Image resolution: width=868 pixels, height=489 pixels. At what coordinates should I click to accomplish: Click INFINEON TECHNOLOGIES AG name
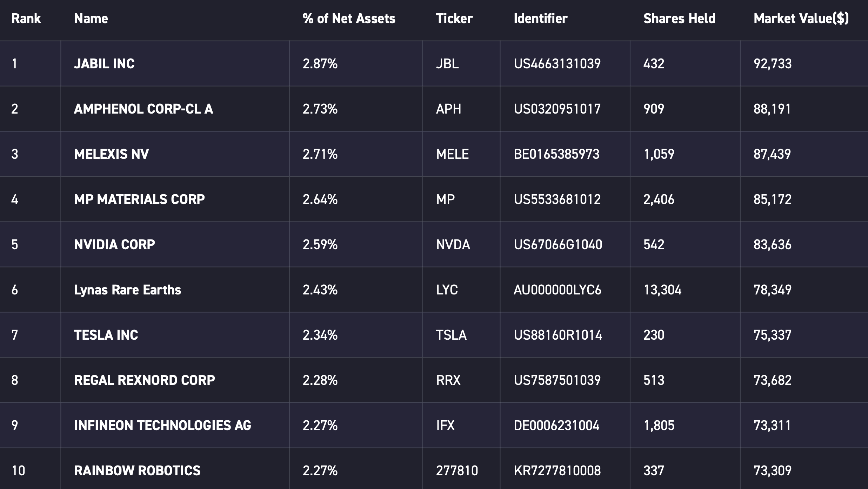pos(163,426)
